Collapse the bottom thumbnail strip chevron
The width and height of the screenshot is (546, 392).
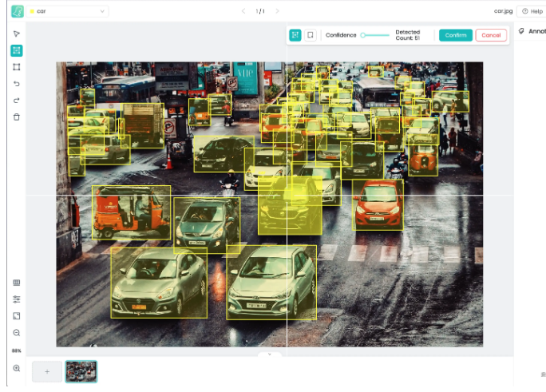click(269, 354)
